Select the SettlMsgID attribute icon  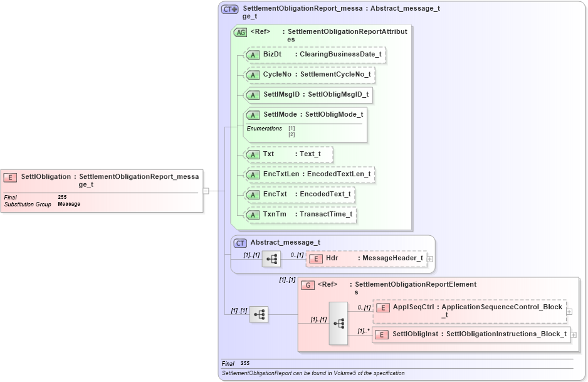[x=253, y=95]
